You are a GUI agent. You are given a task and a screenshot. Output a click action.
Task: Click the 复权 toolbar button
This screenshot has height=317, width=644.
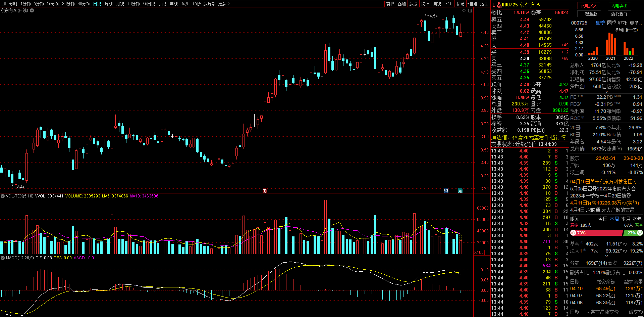tap(390, 4)
